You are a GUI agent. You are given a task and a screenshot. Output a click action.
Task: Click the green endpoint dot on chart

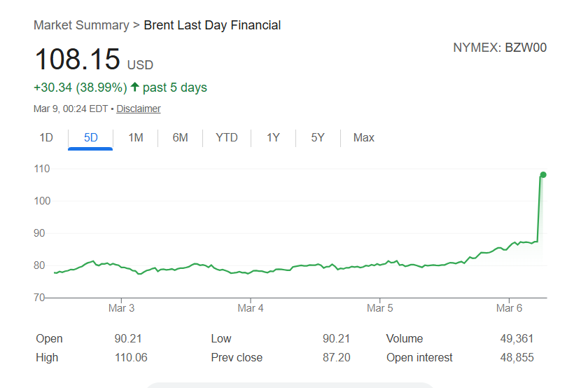[543, 174]
